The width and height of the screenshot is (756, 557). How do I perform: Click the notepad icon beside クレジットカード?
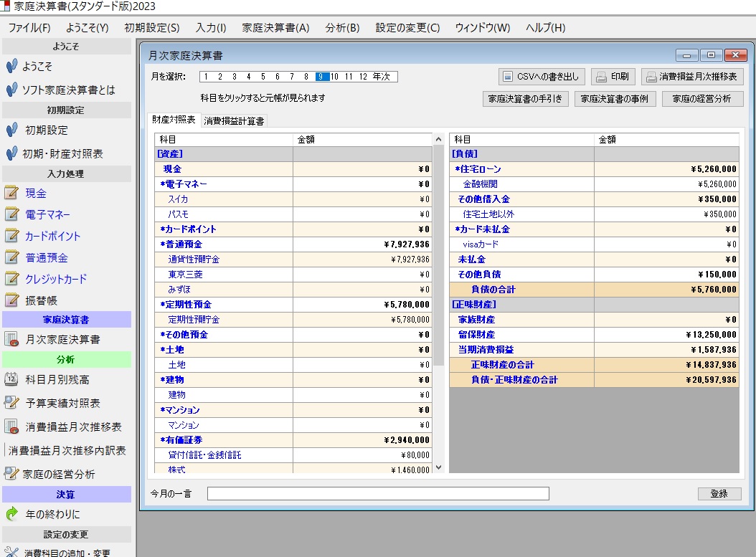[11, 279]
